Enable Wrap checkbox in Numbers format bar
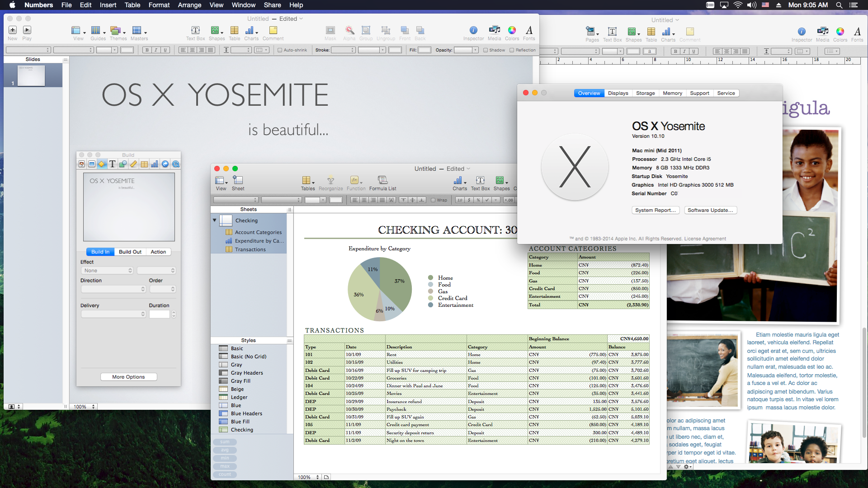Screen dimensions: 868x488 (x=433, y=200)
